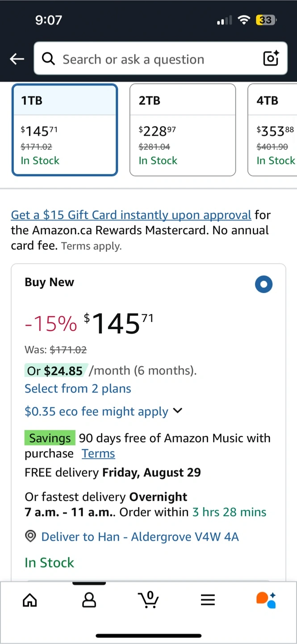Choose the 4TB storage option

click(273, 130)
